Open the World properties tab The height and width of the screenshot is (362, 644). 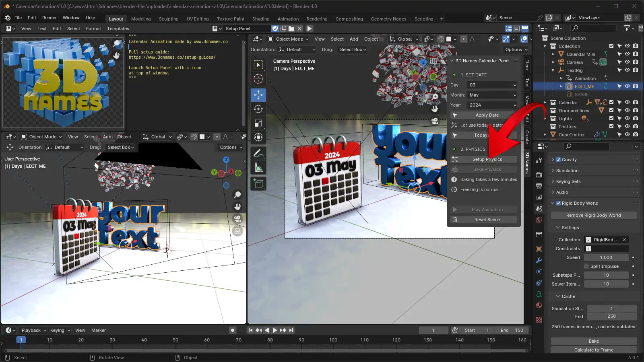(x=539, y=220)
